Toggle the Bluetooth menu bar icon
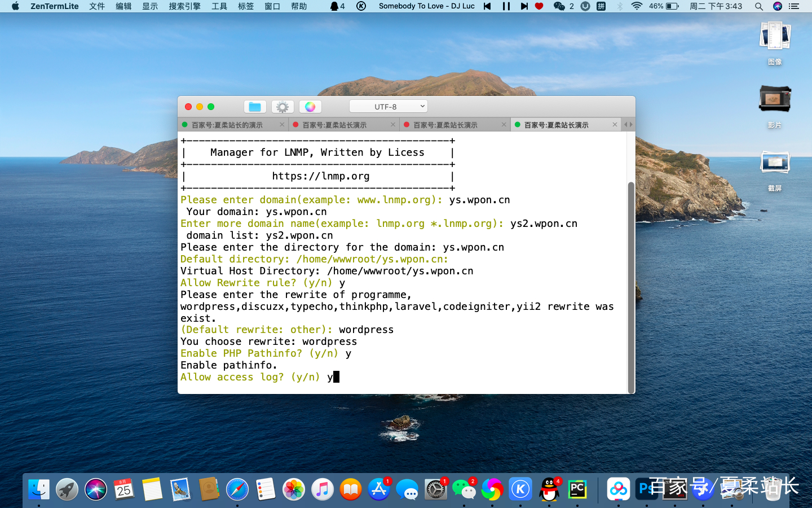This screenshot has height=508, width=812. [620, 6]
